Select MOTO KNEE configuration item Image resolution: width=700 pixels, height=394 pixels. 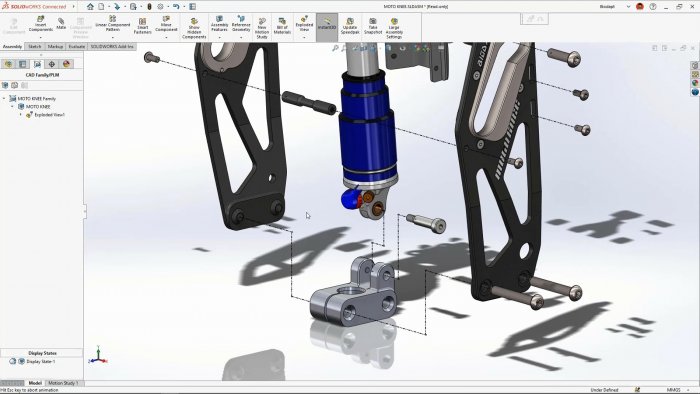38,107
